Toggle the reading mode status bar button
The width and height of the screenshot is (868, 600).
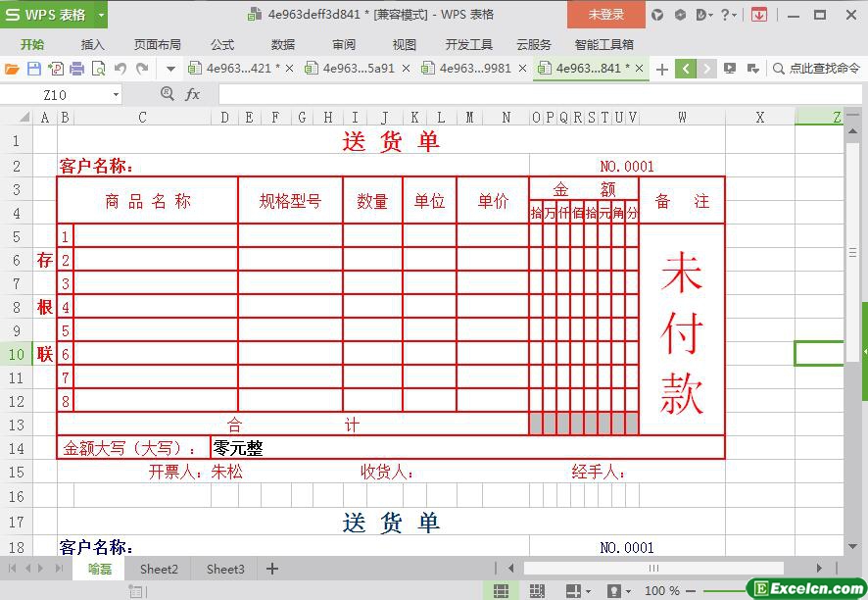point(573,591)
